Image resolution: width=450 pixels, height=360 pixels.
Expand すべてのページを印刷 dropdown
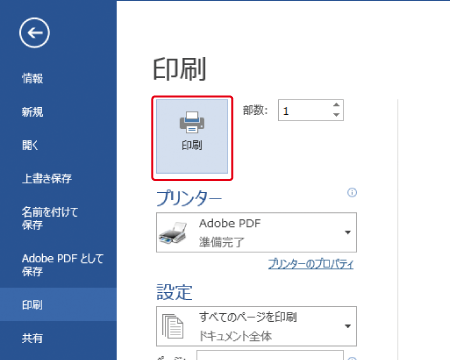(256, 326)
